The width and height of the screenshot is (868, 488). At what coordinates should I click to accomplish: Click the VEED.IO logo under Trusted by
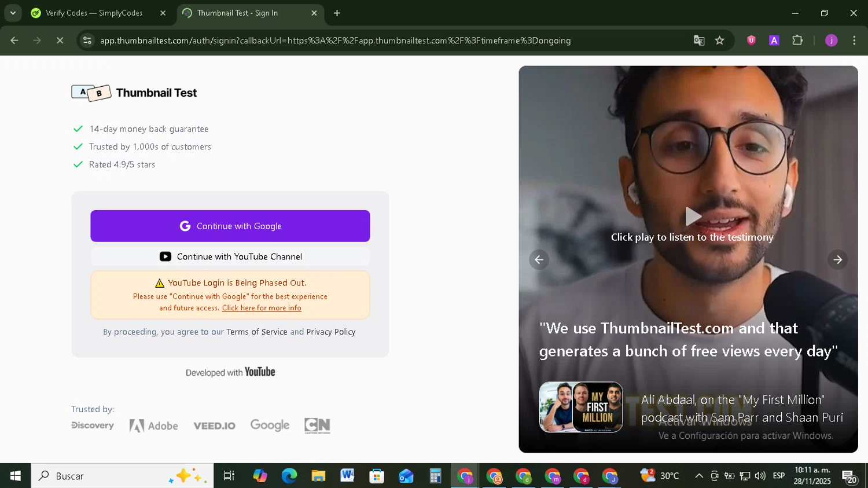(x=214, y=426)
